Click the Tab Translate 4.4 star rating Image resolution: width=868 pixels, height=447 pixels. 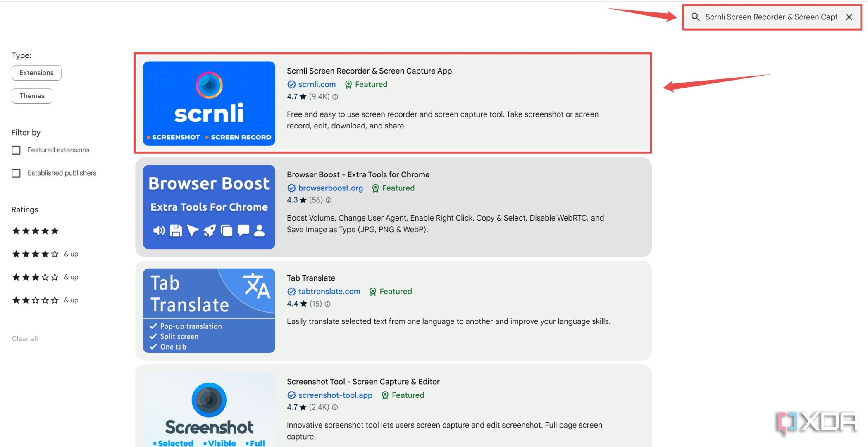click(x=297, y=304)
